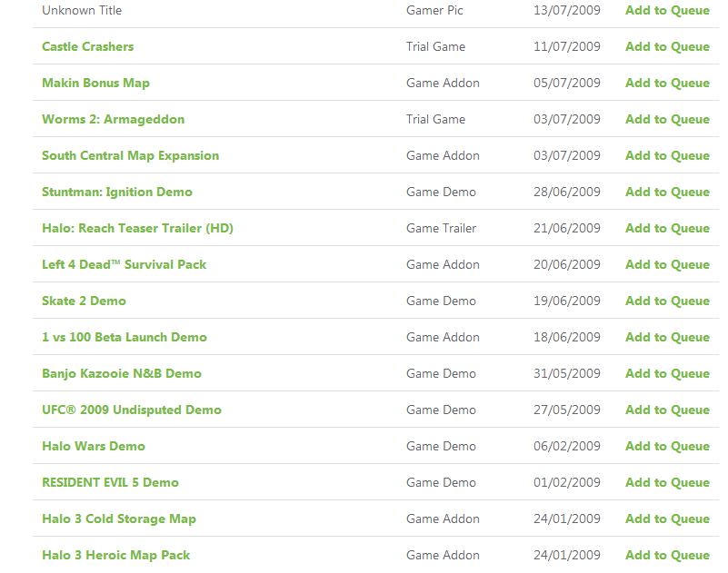Select 'Game Demo' type for Skate 2 Demo
Image resolution: width=728 pixels, height=573 pixels.
tap(441, 301)
